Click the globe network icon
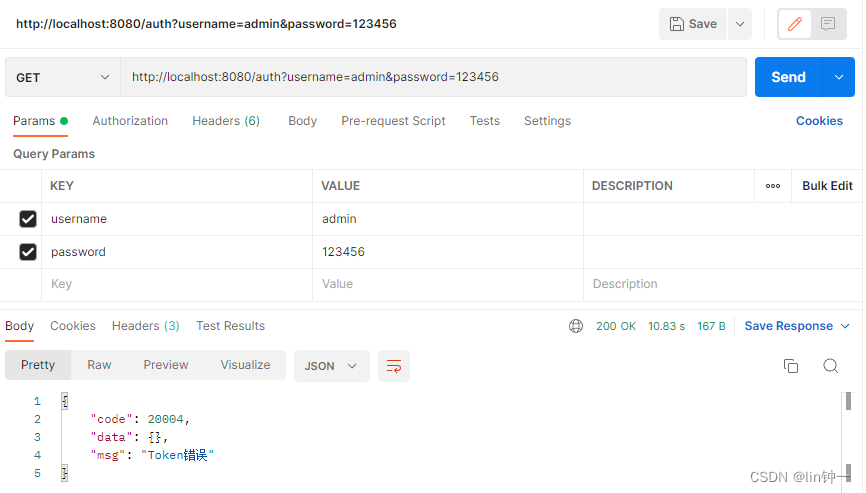The width and height of the screenshot is (866, 493). 575,326
